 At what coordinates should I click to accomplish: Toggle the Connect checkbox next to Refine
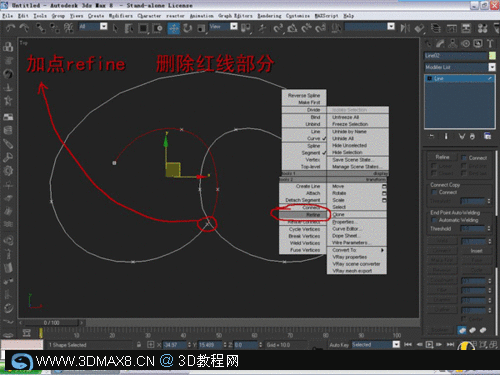tap(464, 158)
